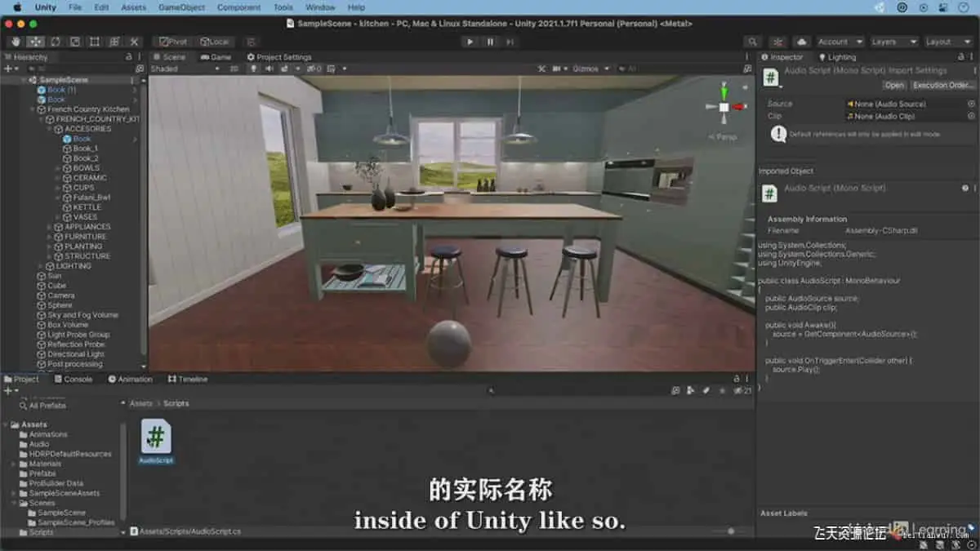Select the Audio folder in Project
The height and width of the screenshot is (551, 980).
pyautogui.click(x=39, y=444)
